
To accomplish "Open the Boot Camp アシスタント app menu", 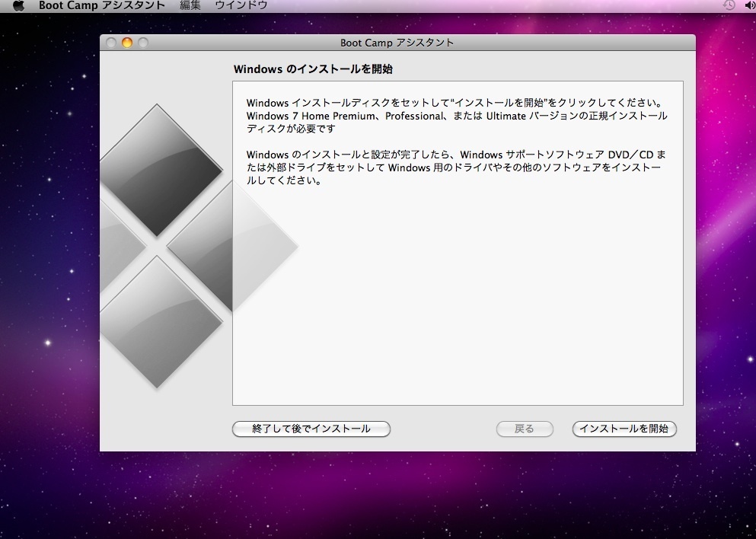I will click(x=102, y=5).
